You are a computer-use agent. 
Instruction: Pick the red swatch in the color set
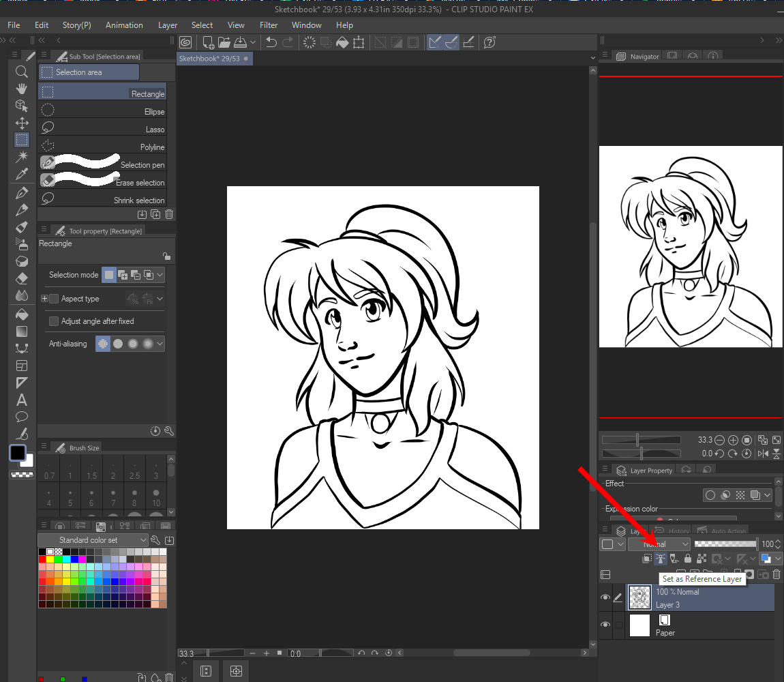point(42,559)
